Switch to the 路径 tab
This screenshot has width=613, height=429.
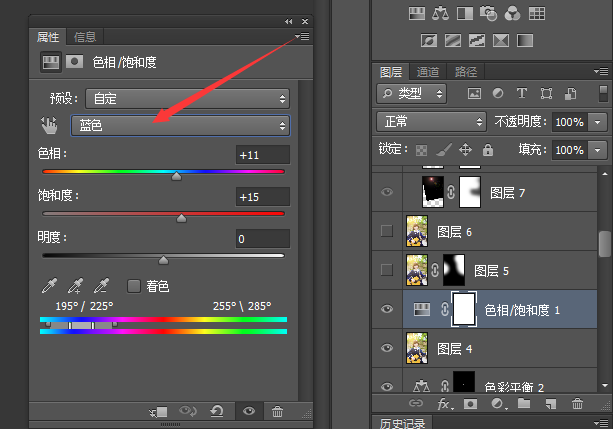pos(466,72)
